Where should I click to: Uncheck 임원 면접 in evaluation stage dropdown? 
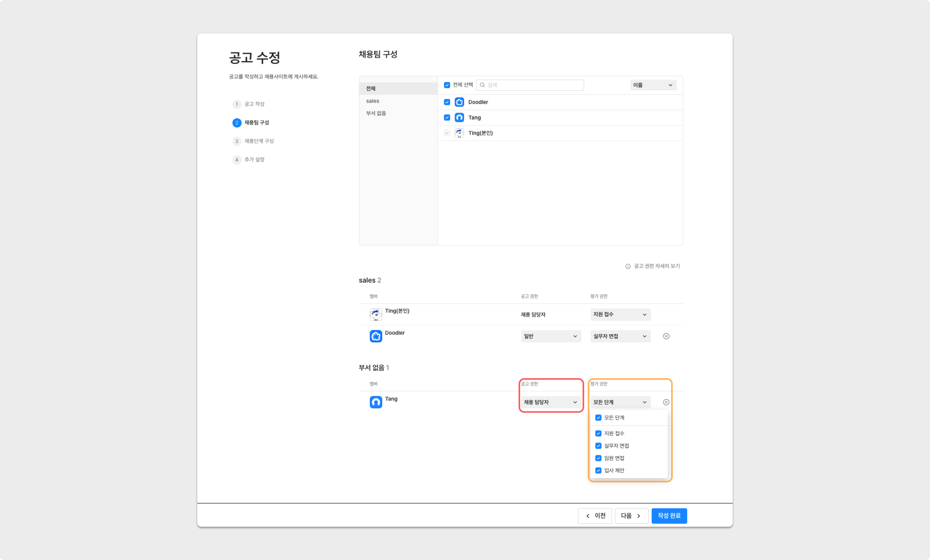coord(598,458)
